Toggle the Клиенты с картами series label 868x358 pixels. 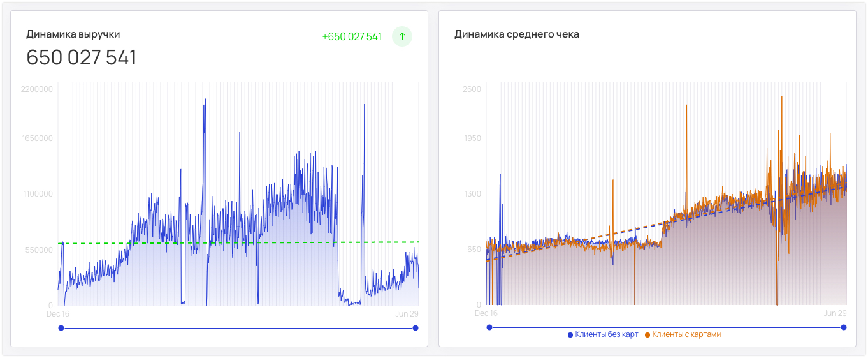tap(686, 334)
